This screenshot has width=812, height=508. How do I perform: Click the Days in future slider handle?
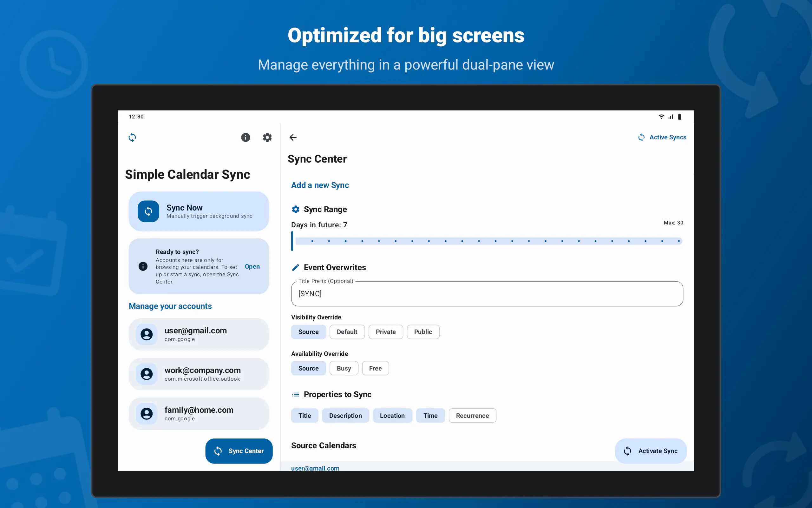click(292, 241)
